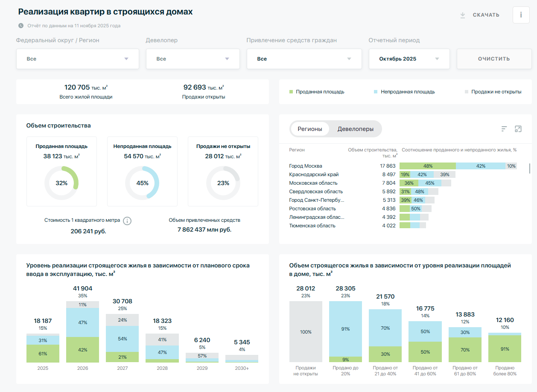Toggle the Продажи не открыты legend item
This screenshot has width=537, height=392.
click(x=493, y=92)
